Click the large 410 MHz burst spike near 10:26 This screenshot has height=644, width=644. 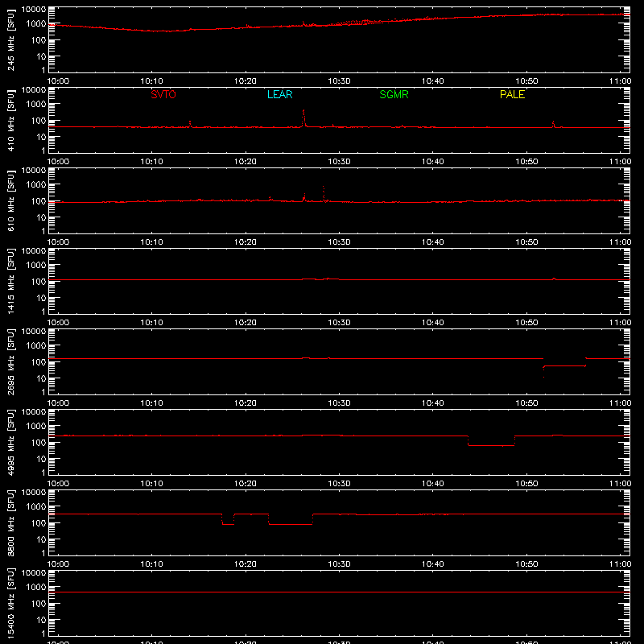click(x=304, y=118)
